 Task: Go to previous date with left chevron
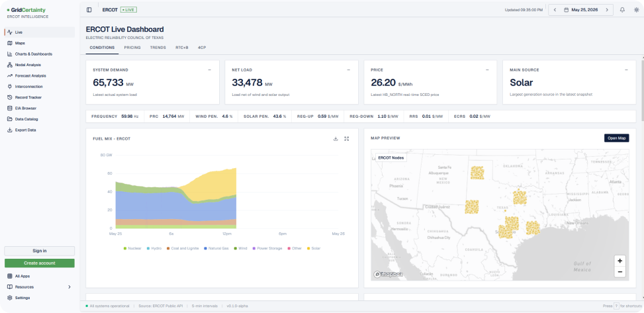(x=555, y=10)
